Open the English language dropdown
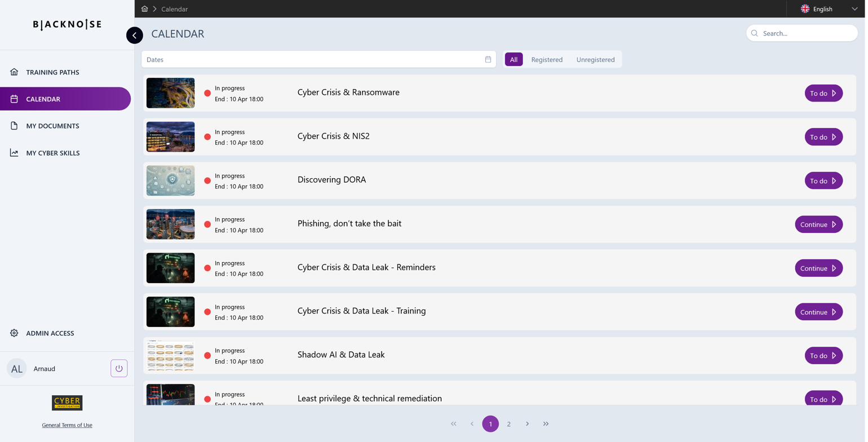868x442 pixels. click(829, 9)
